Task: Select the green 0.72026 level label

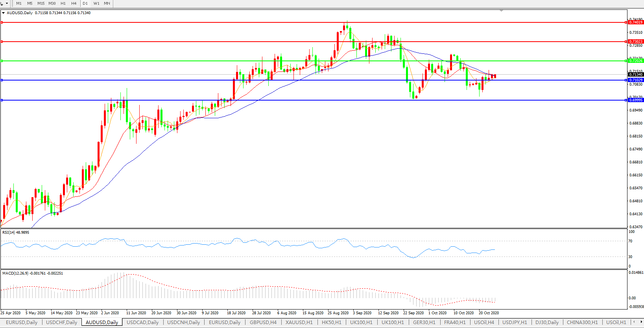Action: [x=635, y=61]
